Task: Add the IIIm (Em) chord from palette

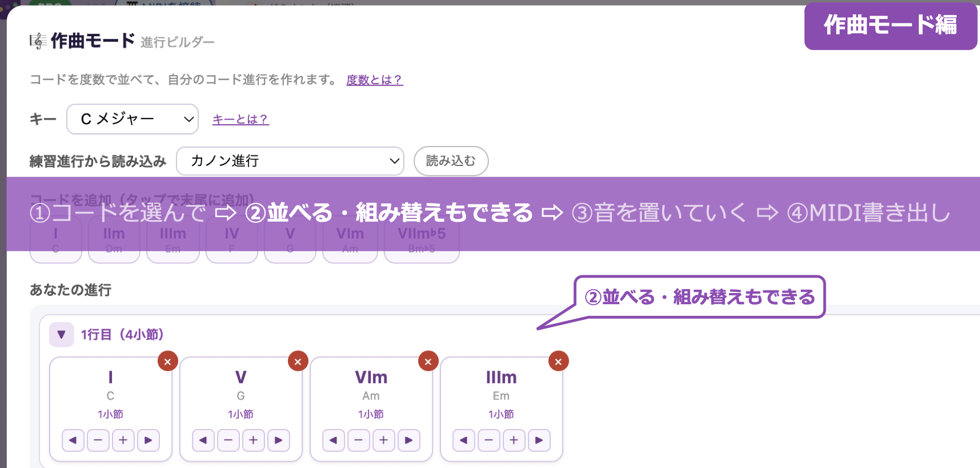Action: 173,240
